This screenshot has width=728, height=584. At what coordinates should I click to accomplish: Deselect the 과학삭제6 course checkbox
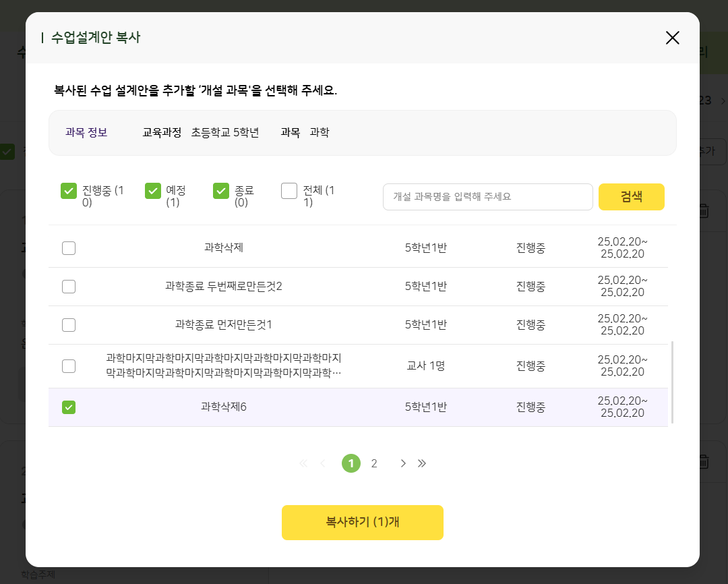pyautogui.click(x=69, y=407)
